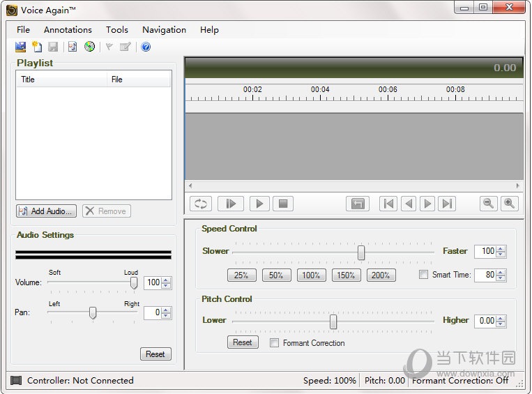Click the Pan slider thumb
This screenshot has width=532, height=394.
[93, 313]
